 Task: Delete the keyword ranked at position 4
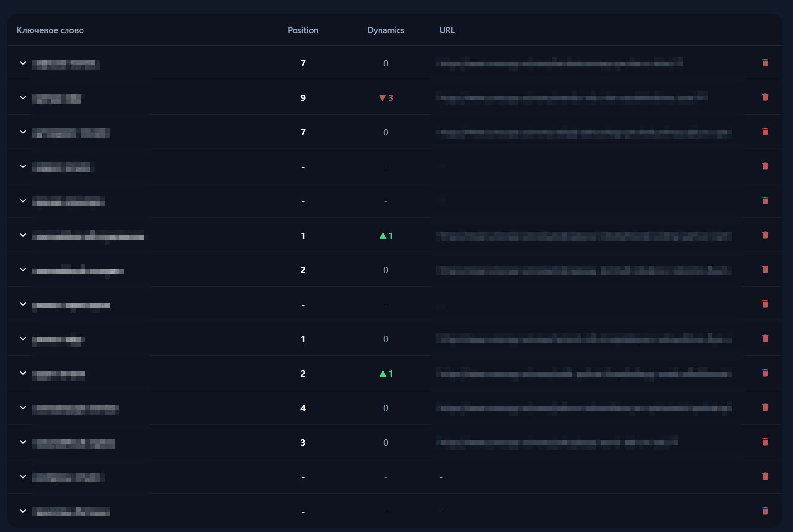766,408
